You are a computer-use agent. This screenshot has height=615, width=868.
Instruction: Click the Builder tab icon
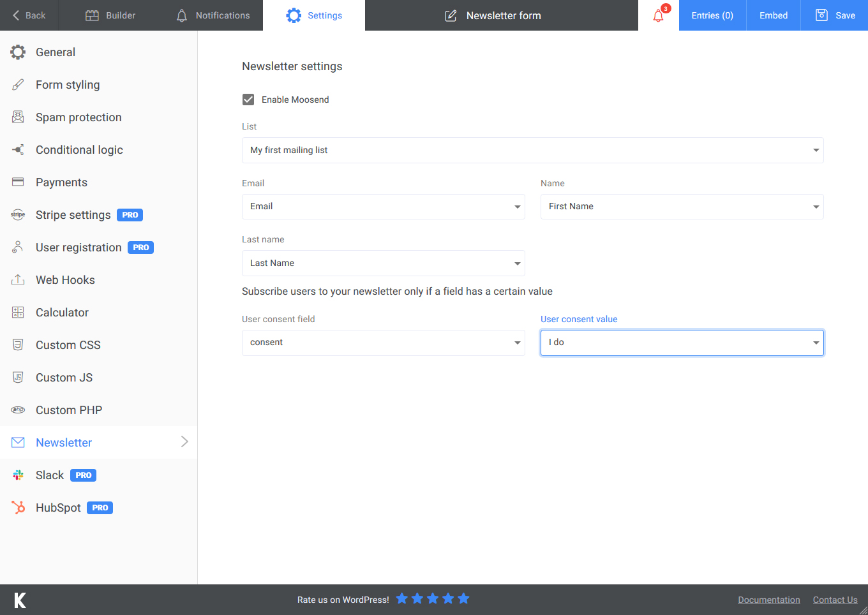coord(92,15)
